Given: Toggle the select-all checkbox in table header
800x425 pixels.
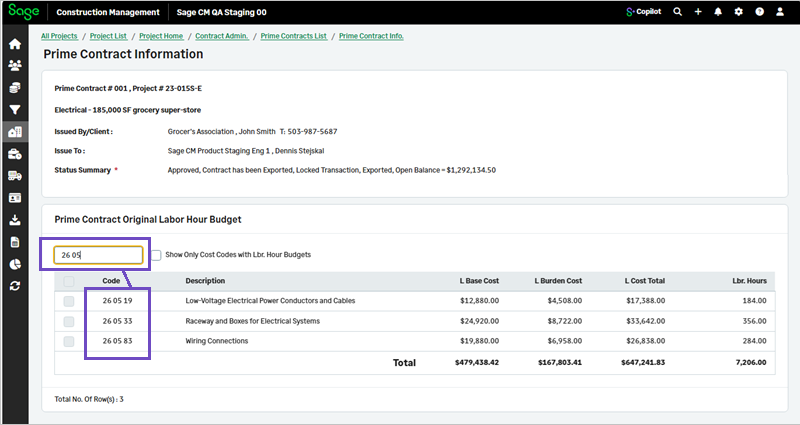Looking at the screenshot, I should (x=68, y=281).
